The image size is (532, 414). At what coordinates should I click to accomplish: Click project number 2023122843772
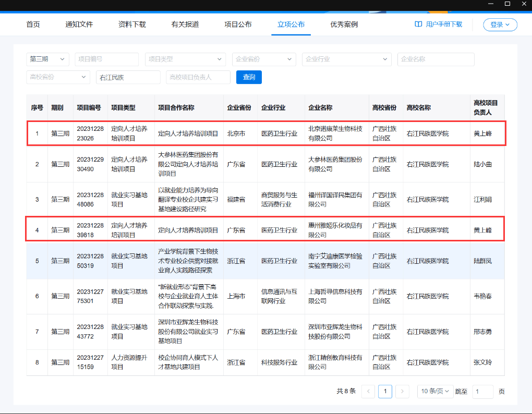pyautogui.click(x=90, y=332)
